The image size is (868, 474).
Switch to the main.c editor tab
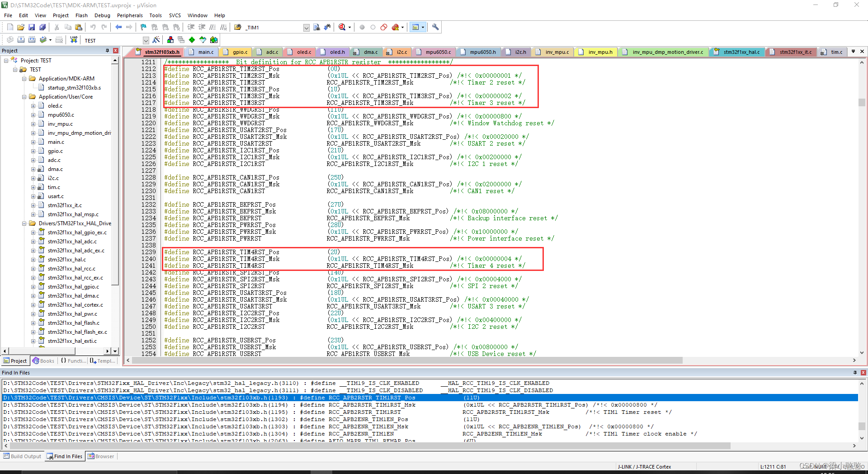click(x=202, y=52)
